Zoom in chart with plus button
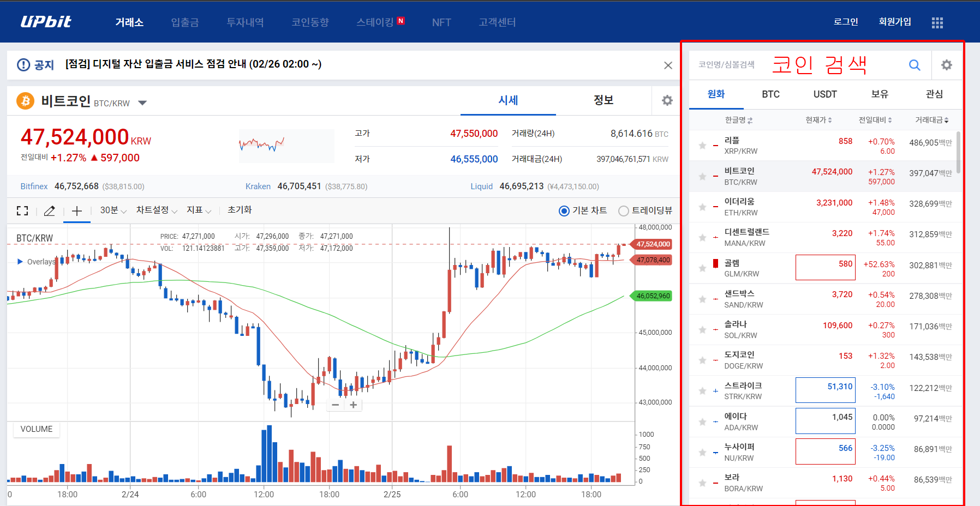The height and width of the screenshot is (506, 980). pos(354,405)
